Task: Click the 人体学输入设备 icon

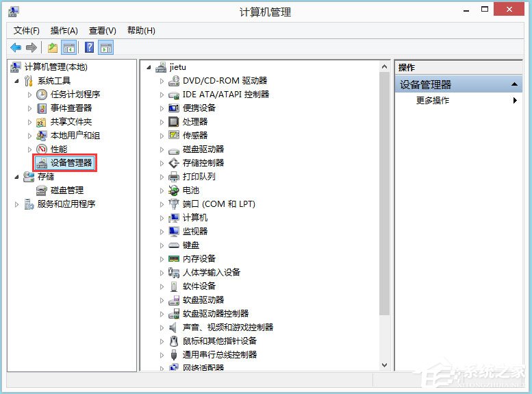Action: tap(174, 273)
